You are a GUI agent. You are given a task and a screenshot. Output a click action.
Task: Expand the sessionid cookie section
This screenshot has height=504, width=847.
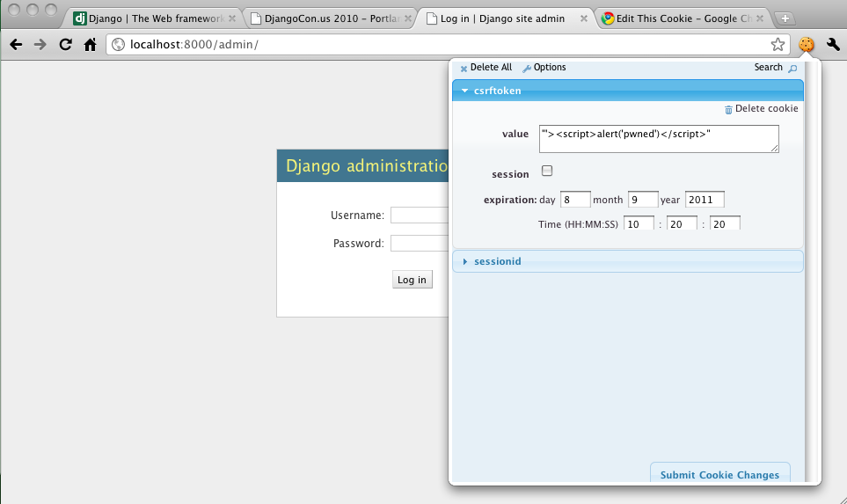[465, 261]
